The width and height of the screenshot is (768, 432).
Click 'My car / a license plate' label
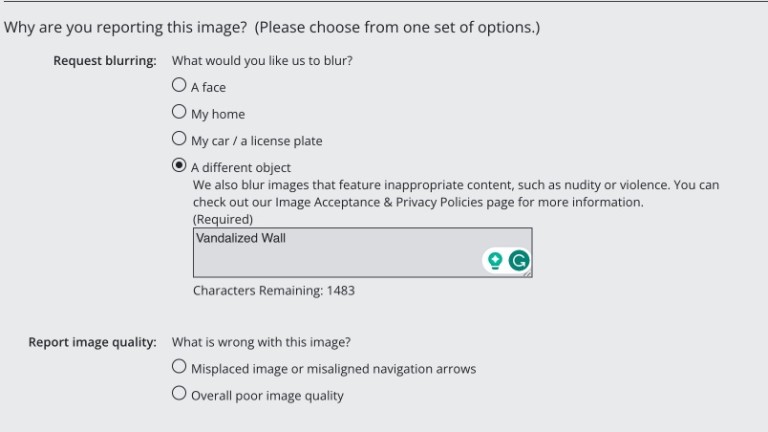[x=256, y=141]
